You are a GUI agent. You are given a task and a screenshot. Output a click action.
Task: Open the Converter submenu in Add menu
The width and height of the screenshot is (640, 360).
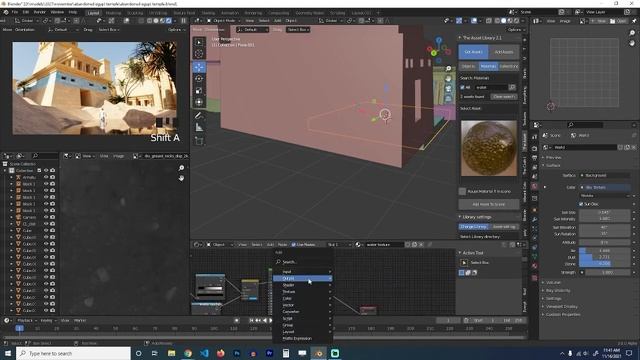(302, 311)
